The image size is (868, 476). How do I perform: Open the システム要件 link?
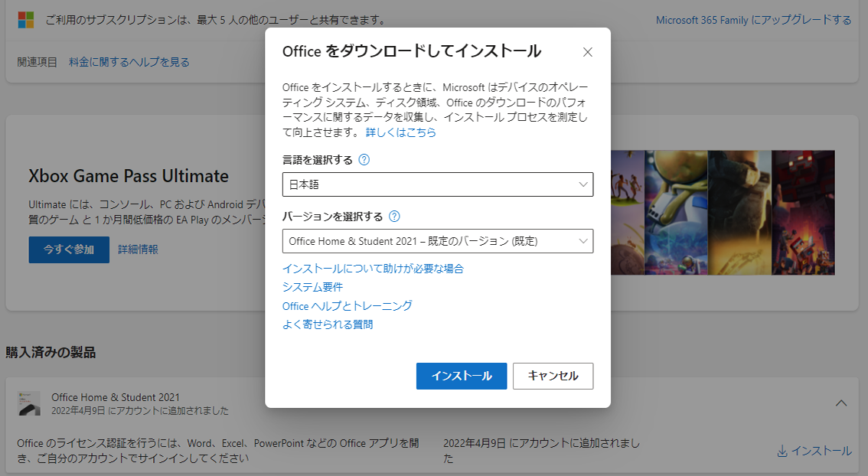[312, 287]
